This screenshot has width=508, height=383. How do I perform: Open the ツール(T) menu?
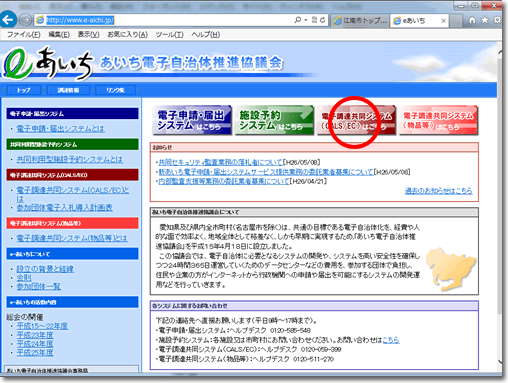click(x=169, y=34)
